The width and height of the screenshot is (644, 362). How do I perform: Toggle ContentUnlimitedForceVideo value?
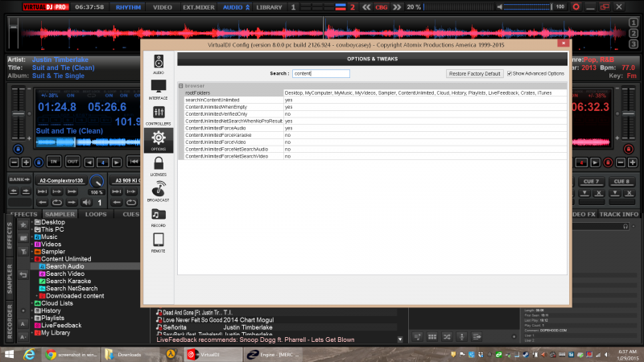tap(425, 142)
